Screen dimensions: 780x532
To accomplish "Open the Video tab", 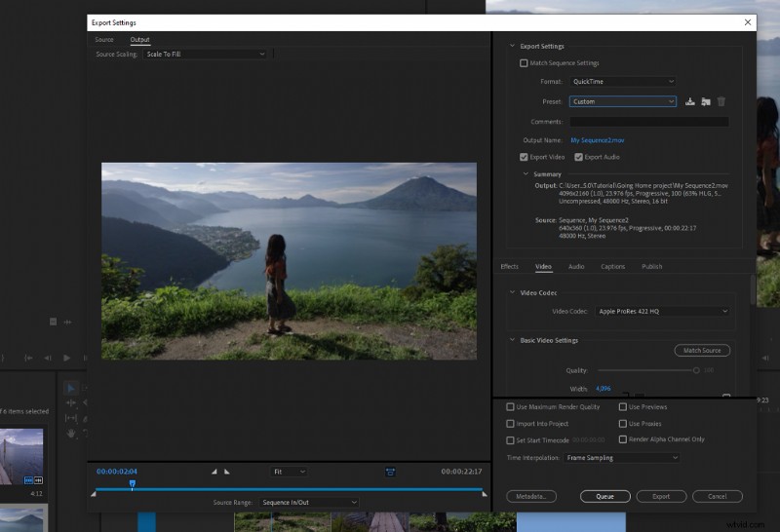I will tap(543, 267).
